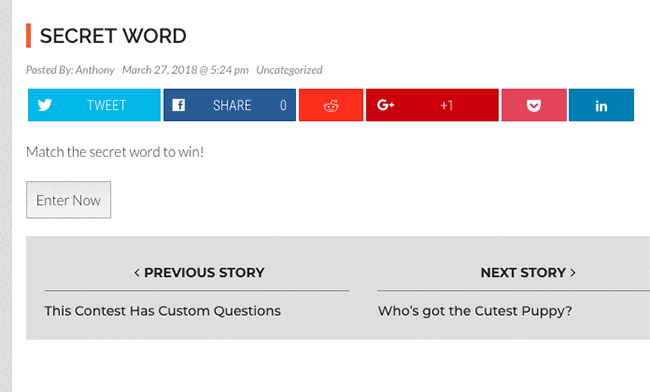Open This Contest Has Custom Questions
Viewport: 650px width, 392px height.
point(162,311)
